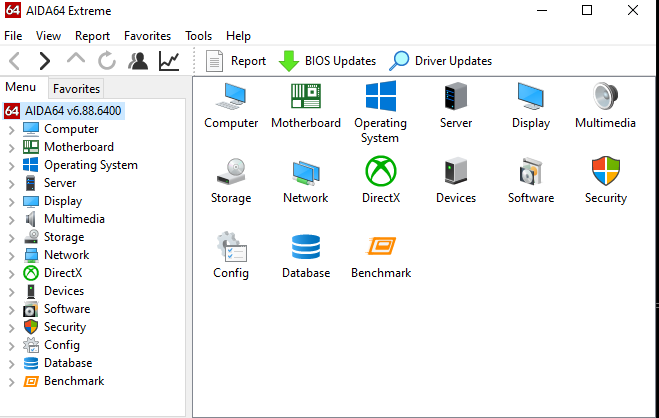The image size is (659, 418).
Task: Select Network in the sidebar tree
Action: (66, 255)
